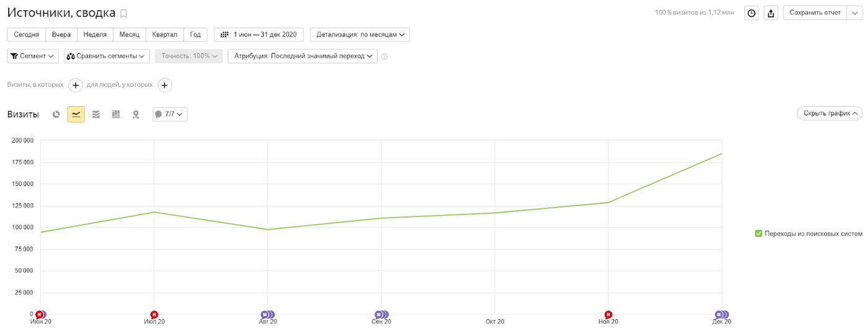Click the Сохранить отчет button
The image size is (868, 336).
pos(815,13)
